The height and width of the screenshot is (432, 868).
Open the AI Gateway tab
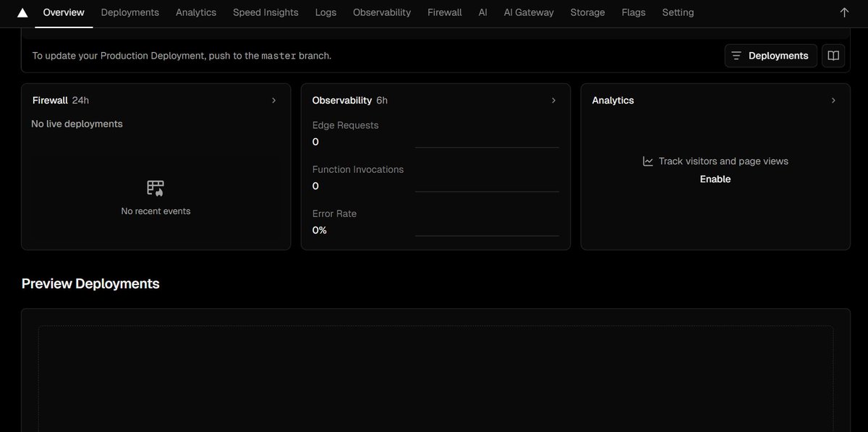(x=529, y=12)
